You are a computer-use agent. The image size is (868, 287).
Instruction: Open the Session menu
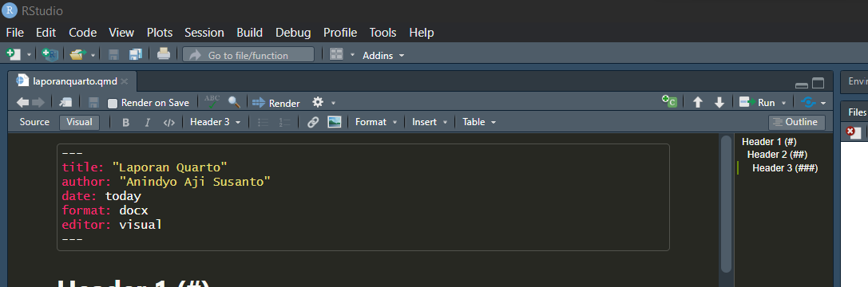204,33
